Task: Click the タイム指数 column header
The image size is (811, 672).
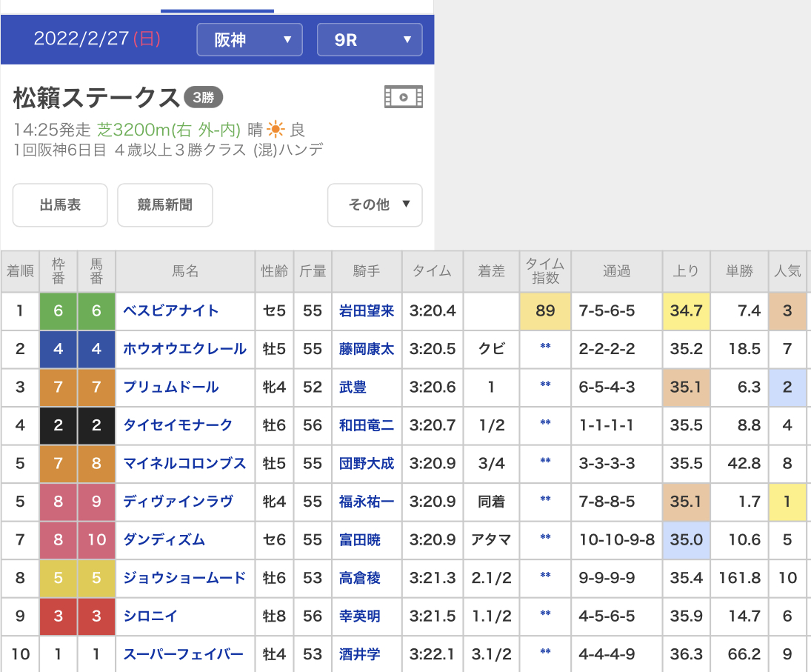Action: tap(545, 271)
